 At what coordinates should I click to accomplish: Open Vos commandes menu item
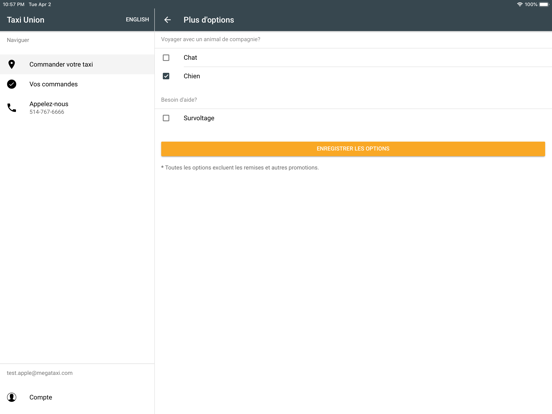coord(77,84)
